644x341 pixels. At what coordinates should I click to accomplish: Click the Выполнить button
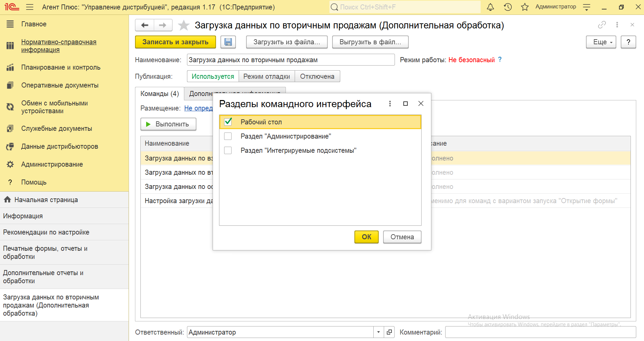[168, 124]
